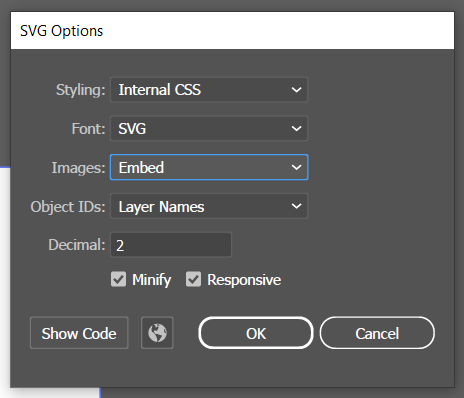This screenshot has height=398, width=464.
Task: Click the Show Code button
Action: tap(79, 333)
